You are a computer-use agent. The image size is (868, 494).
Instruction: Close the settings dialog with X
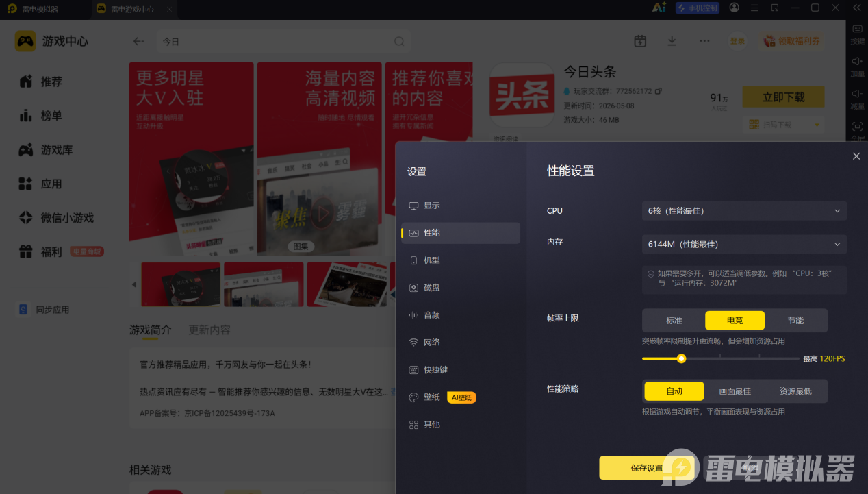(856, 156)
